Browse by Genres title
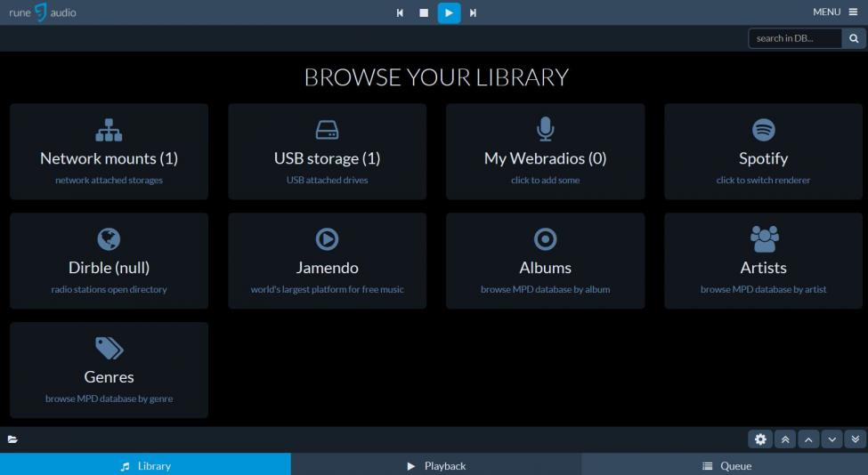This screenshot has width=868, height=475. (x=109, y=377)
